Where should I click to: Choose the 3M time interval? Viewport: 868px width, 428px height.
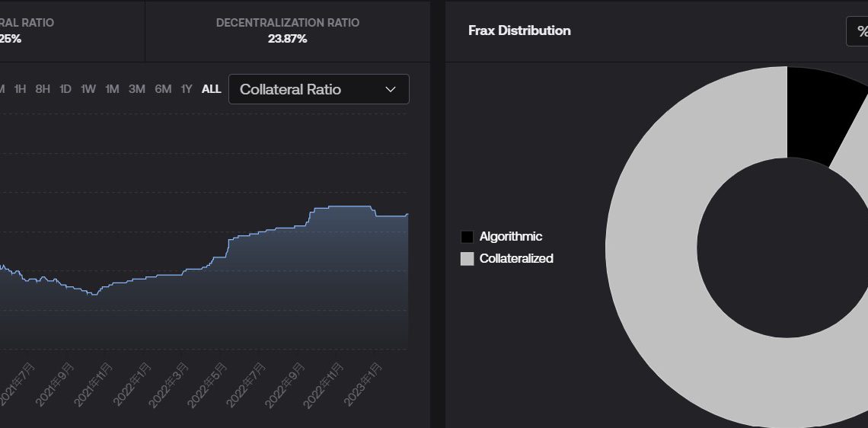137,89
